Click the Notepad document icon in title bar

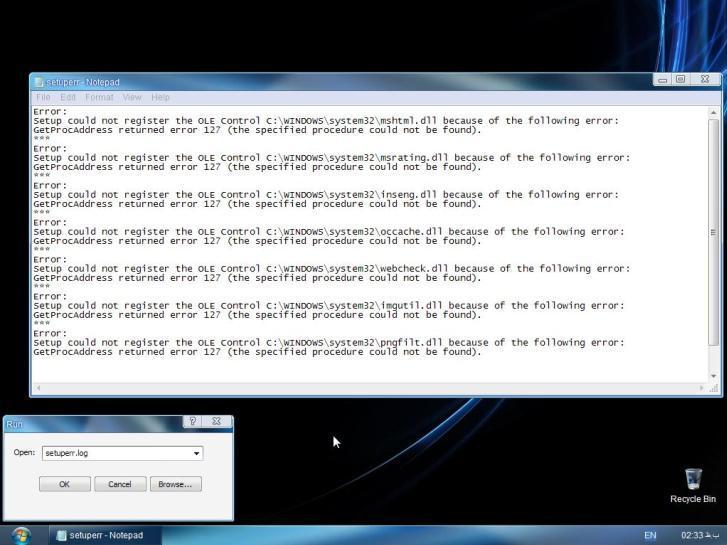[39, 82]
